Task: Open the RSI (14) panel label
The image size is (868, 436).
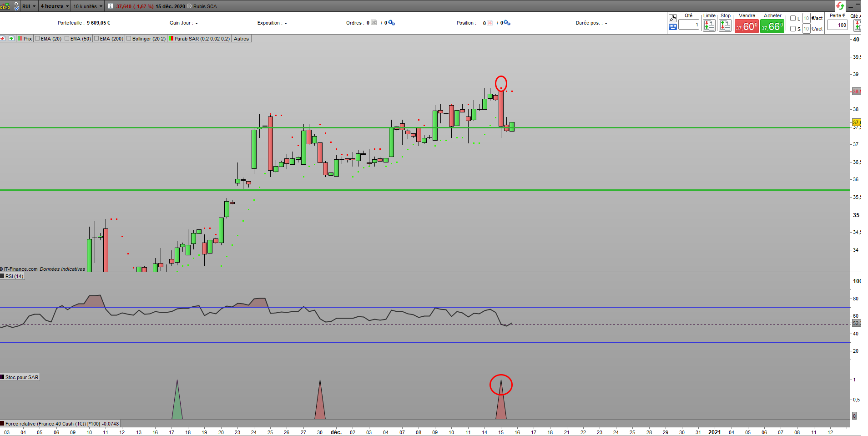Action: pos(14,276)
